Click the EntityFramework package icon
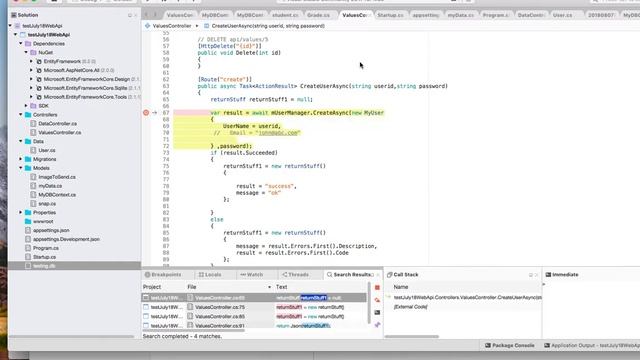The width and height of the screenshot is (640, 360). point(39,61)
